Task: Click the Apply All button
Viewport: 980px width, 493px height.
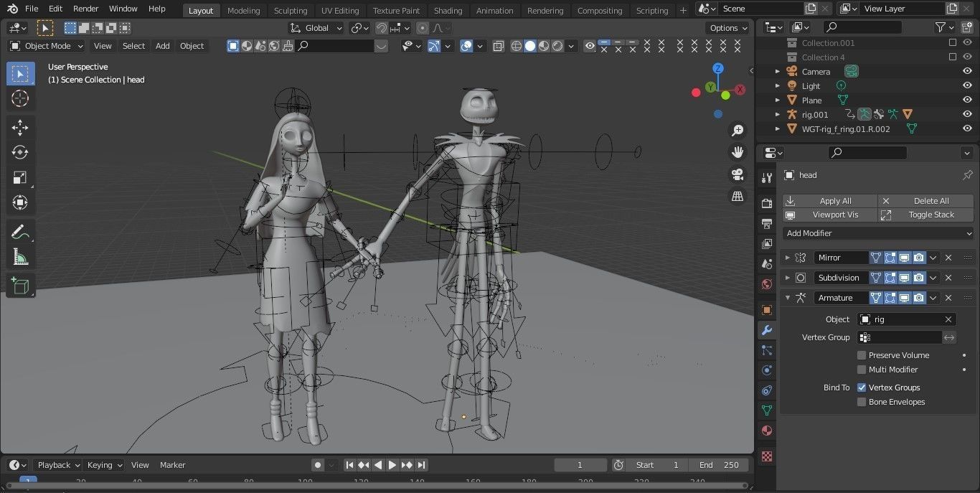Action: [830, 201]
